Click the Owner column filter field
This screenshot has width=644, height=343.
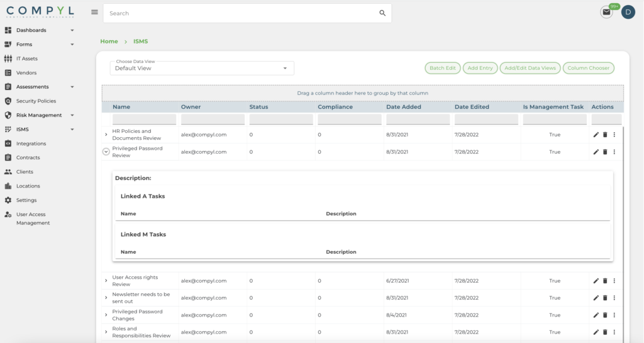[211, 120]
